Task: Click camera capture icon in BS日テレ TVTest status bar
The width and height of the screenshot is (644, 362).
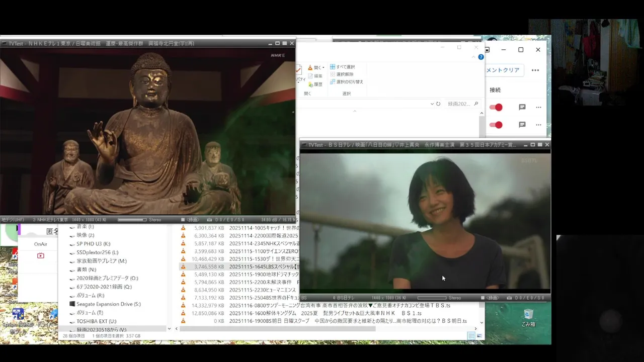Action: [x=508, y=298]
